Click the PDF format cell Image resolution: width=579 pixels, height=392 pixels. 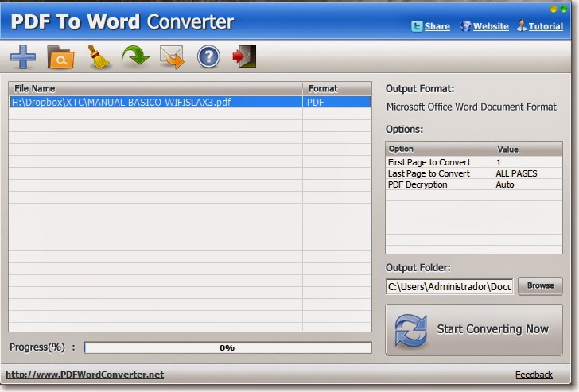[x=336, y=102]
